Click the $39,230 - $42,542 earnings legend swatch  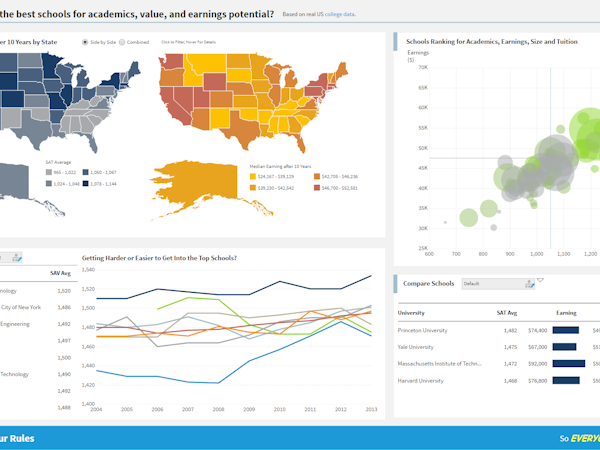[x=253, y=188]
